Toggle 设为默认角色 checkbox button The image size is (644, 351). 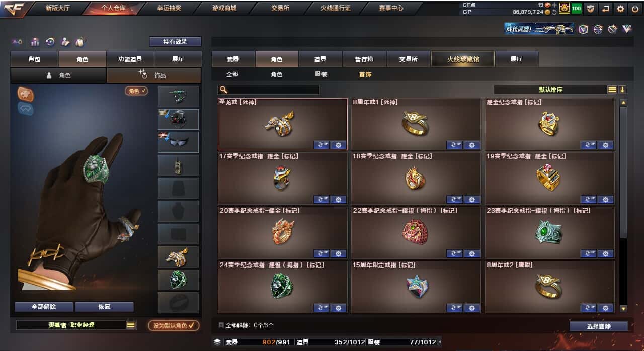click(x=174, y=325)
